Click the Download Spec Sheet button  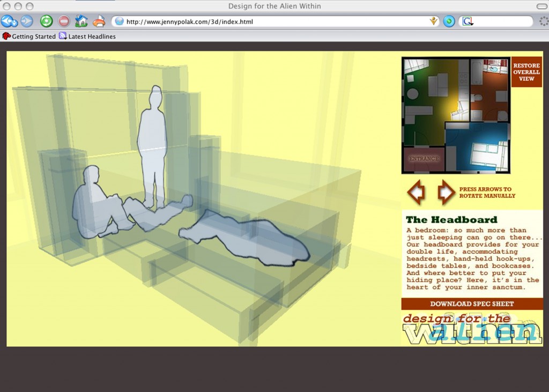coord(472,304)
